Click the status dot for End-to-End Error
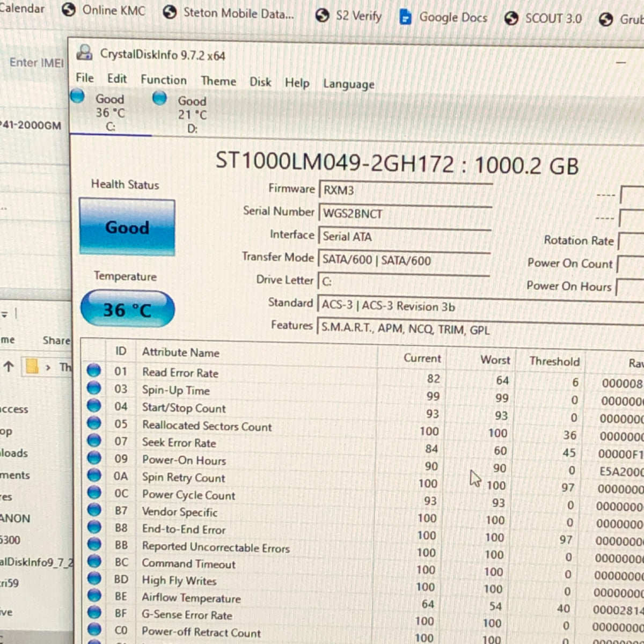 (x=94, y=526)
